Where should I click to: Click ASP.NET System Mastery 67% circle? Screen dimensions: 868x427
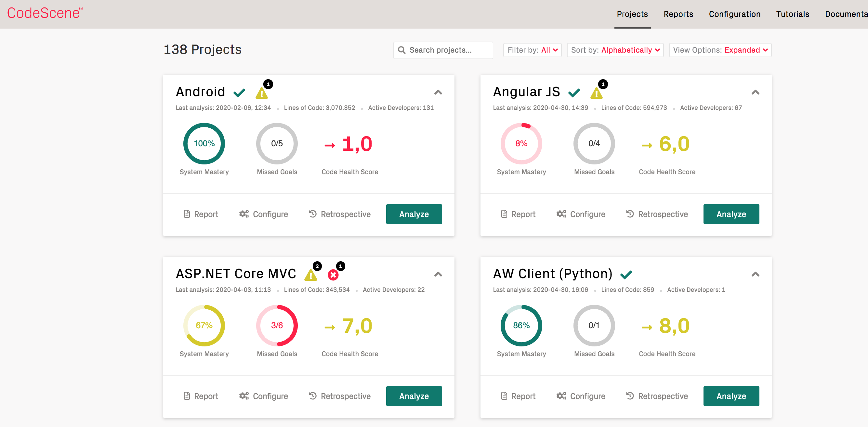[x=204, y=325]
